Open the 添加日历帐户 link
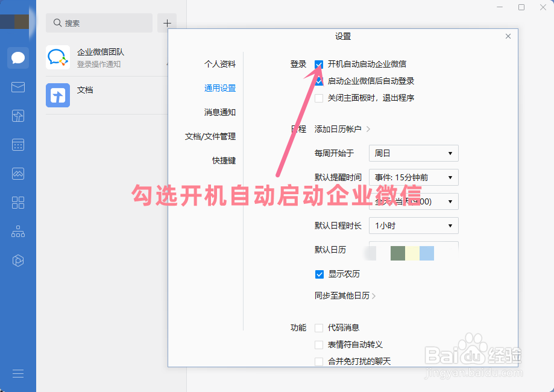This screenshot has width=554, height=392. click(342, 129)
